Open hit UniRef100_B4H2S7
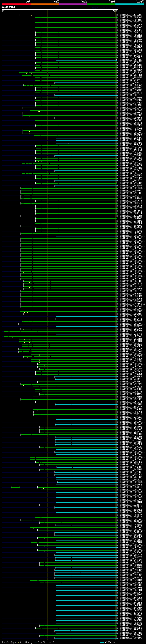 [x=131, y=610]
